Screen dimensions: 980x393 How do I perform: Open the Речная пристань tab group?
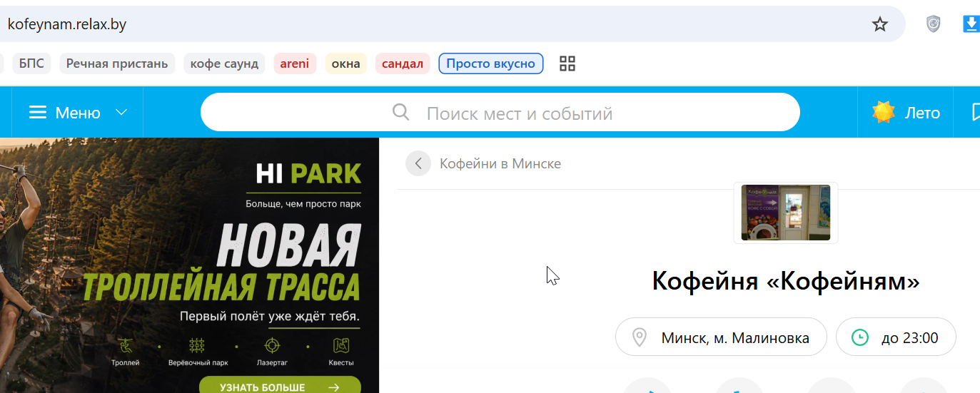[x=117, y=63]
